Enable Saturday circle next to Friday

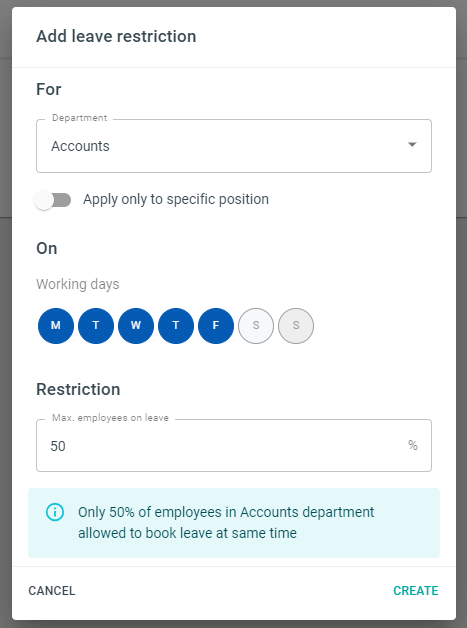point(256,326)
